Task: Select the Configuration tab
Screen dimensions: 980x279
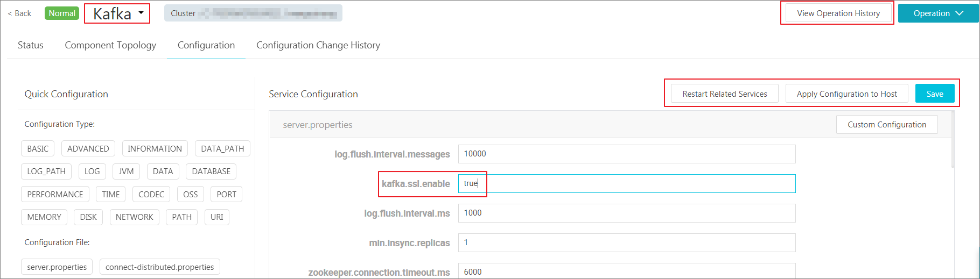Action: 206,45
